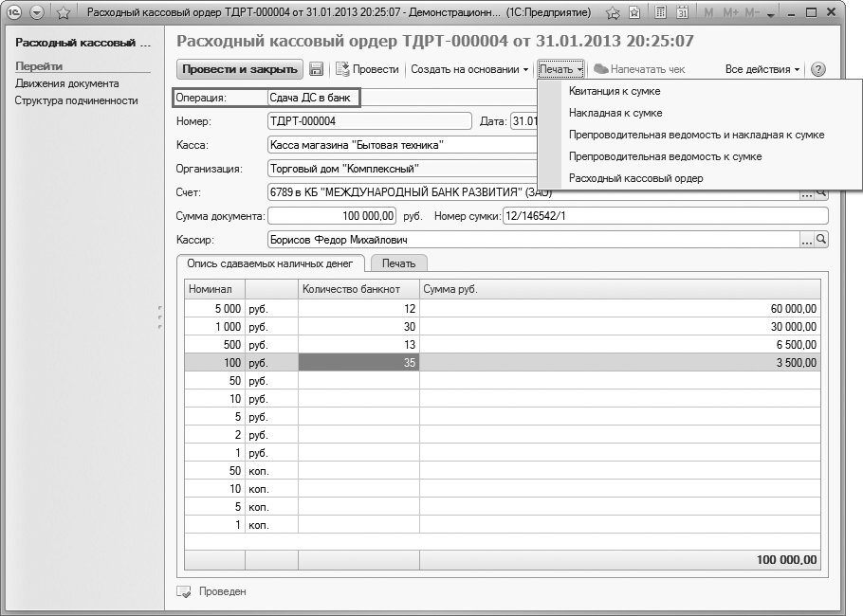Switch to the Печать tab
The image size is (863, 616).
397,263
